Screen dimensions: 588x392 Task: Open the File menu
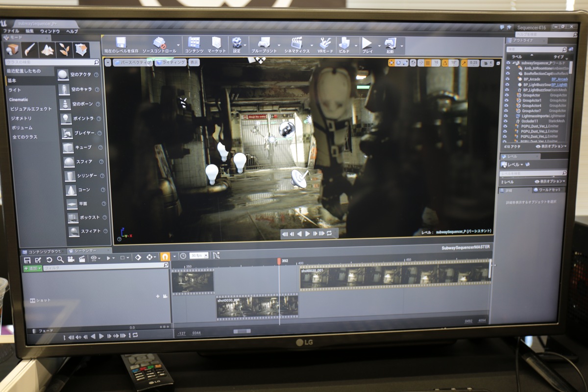[11, 31]
